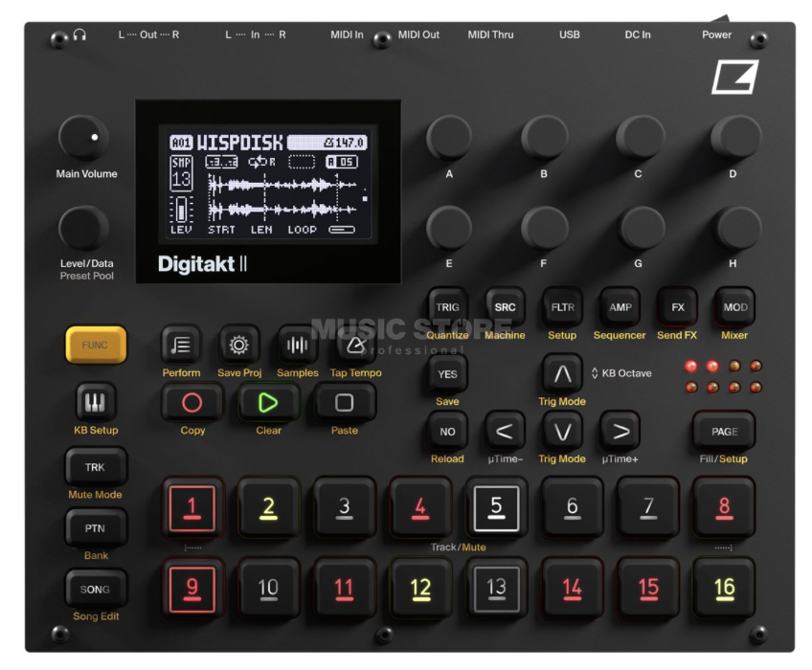This screenshot has width=812, height=670.
Task: Open the TRIG parameter page
Action: (x=448, y=307)
